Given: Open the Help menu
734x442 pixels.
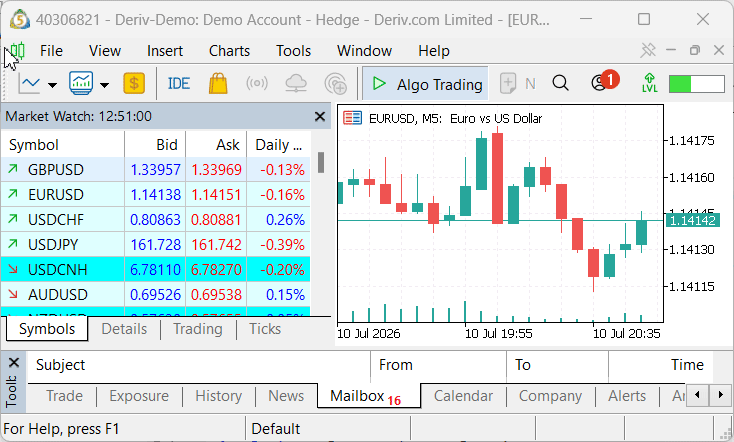Looking at the screenshot, I should pyautogui.click(x=433, y=51).
